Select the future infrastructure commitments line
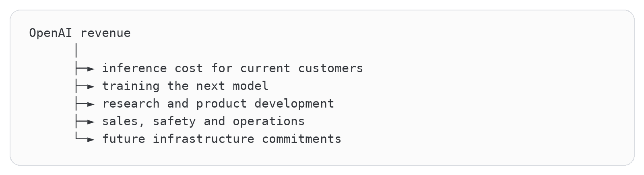644x175 pixels. pos(222,139)
